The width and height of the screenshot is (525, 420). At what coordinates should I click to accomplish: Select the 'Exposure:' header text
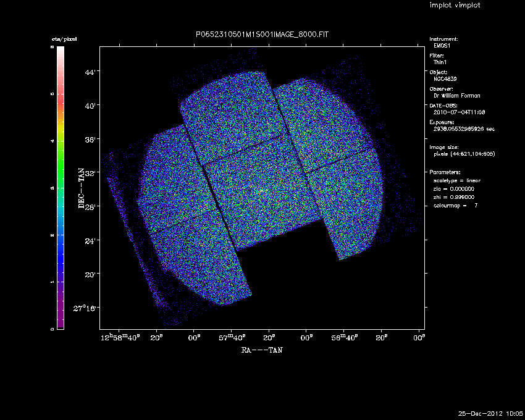click(x=442, y=122)
